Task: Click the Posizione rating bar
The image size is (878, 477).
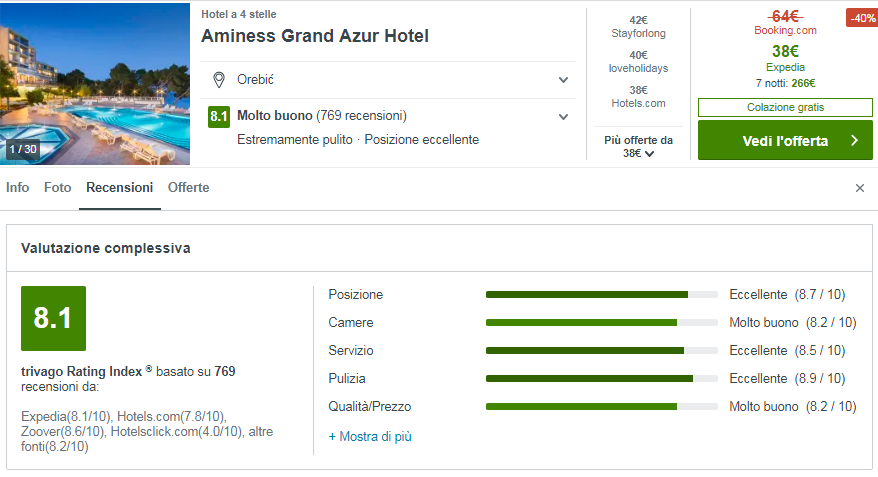Action: 601,295
